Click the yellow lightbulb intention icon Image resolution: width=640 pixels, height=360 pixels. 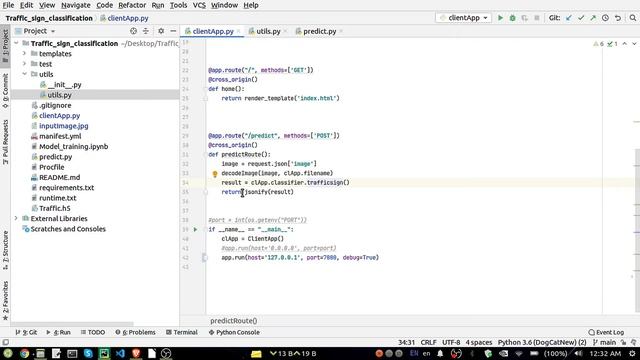click(215, 174)
